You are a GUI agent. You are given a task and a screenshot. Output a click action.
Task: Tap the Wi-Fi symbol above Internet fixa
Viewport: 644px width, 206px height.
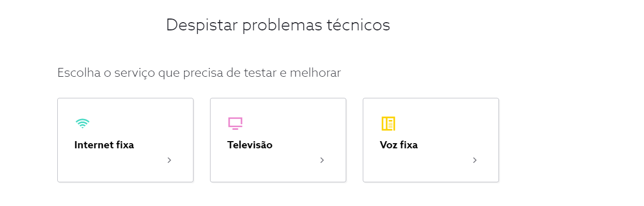click(x=83, y=123)
